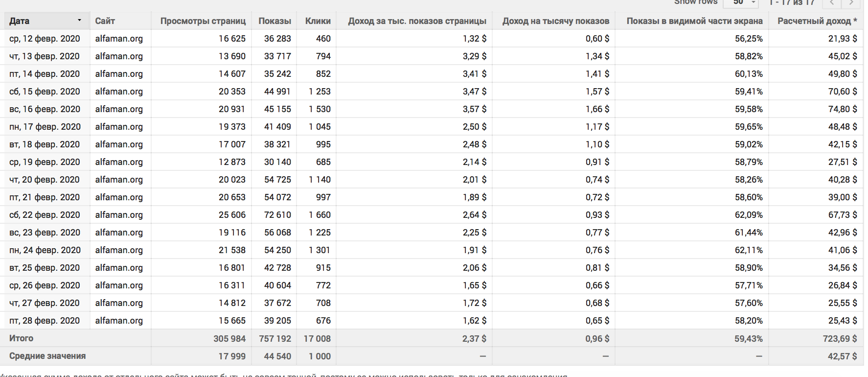Click clicks value 1 530

click(x=320, y=109)
